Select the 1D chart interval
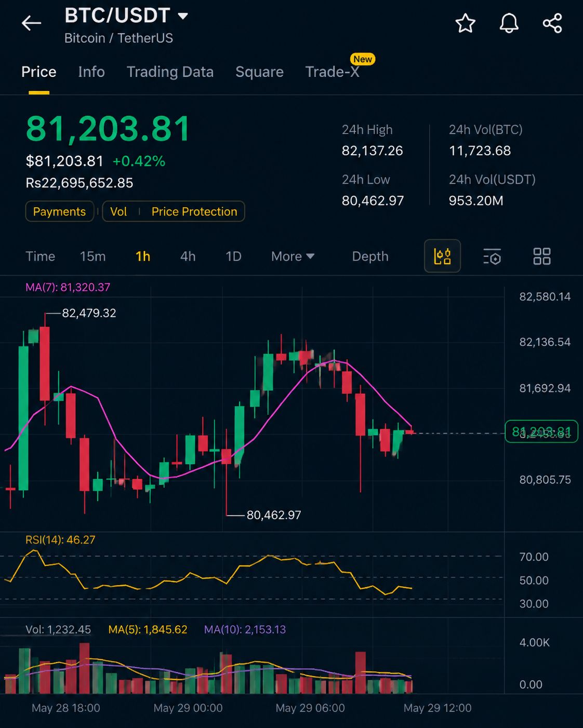The image size is (583, 728). (233, 257)
